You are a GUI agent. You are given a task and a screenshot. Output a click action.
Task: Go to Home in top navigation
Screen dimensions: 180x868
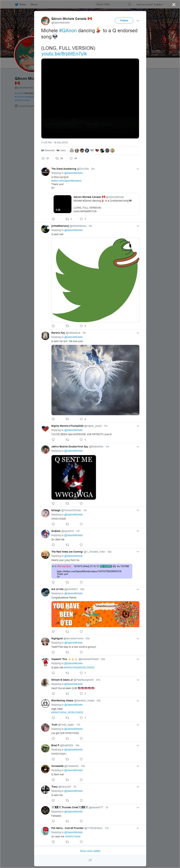(23, 4)
